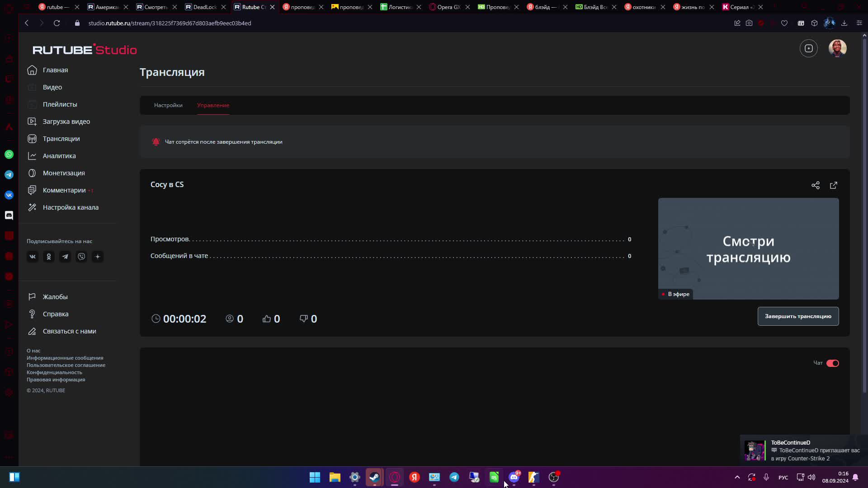
Task: Toggle the Чат switch off
Action: coord(832,363)
